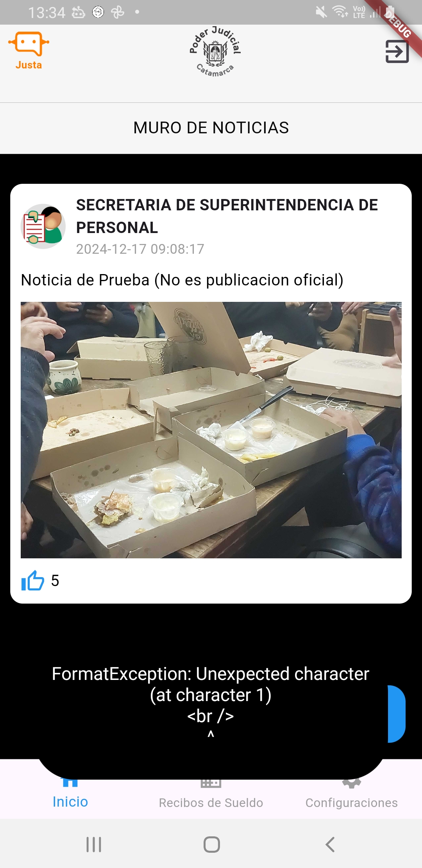Like the post with thumbs-up icon
422x868 pixels.
coord(33,580)
